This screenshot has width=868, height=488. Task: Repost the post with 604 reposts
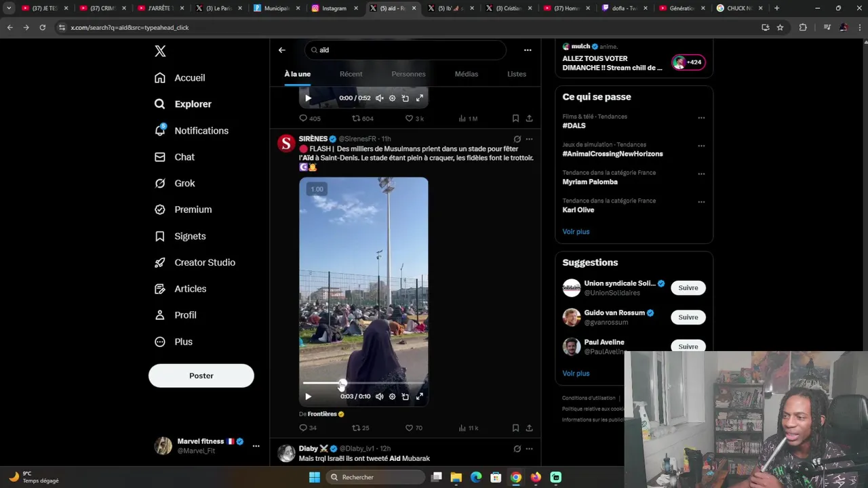tap(363, 119)
